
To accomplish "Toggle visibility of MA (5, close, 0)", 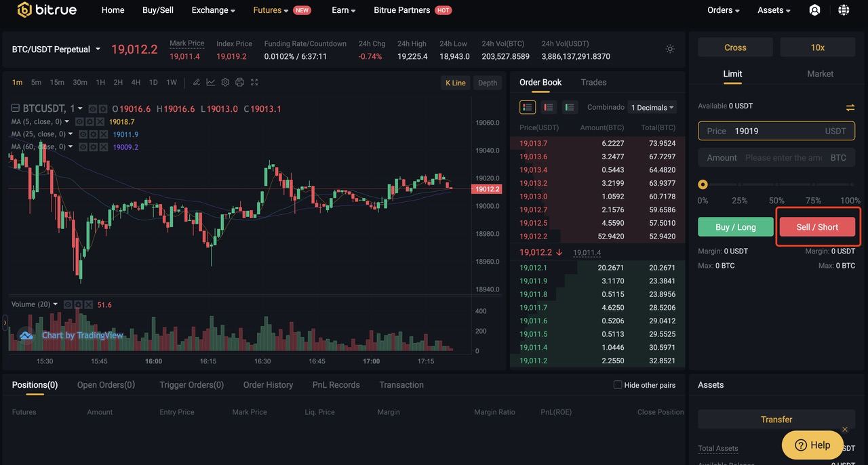I will tap(79, 121).
